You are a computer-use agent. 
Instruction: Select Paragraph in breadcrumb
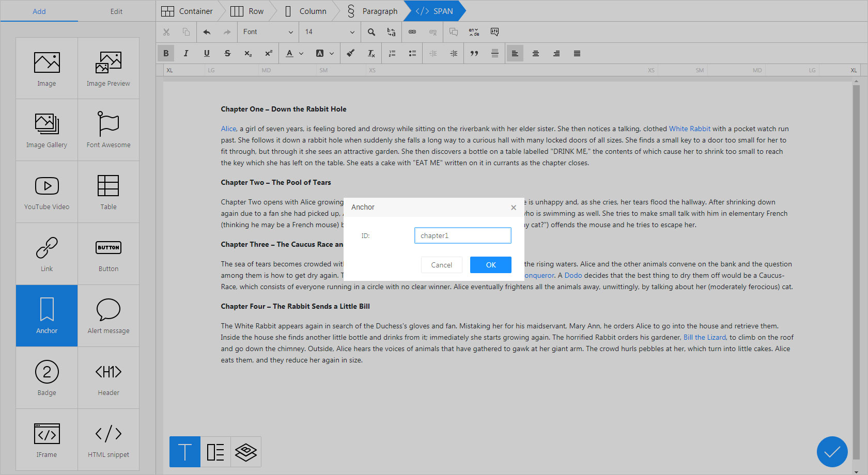coord(372,11)
